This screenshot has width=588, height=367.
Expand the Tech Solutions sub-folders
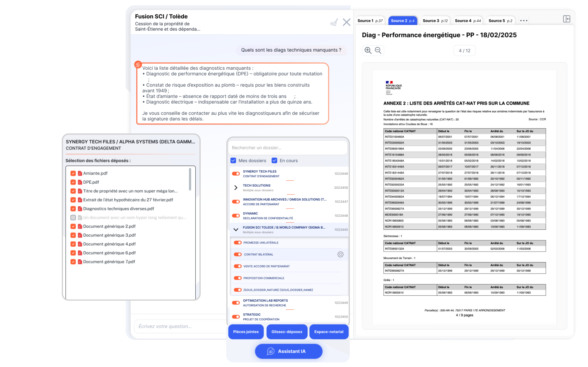236,188
